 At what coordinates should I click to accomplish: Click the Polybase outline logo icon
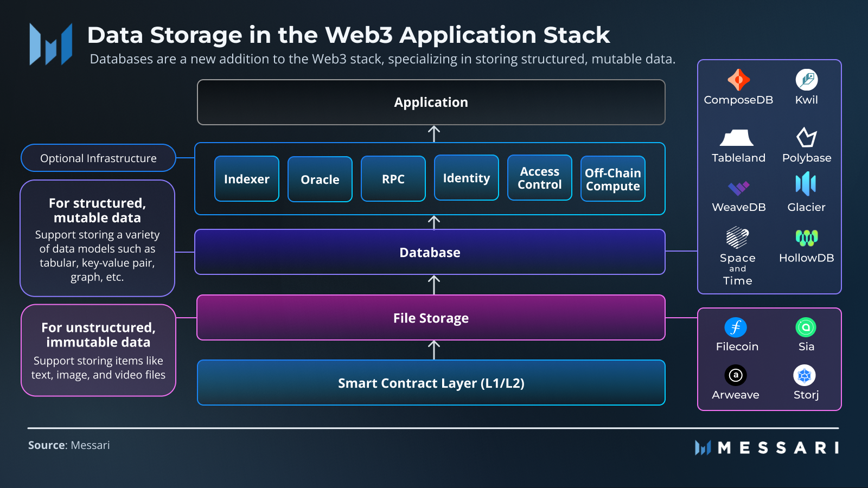pos(806,137)
